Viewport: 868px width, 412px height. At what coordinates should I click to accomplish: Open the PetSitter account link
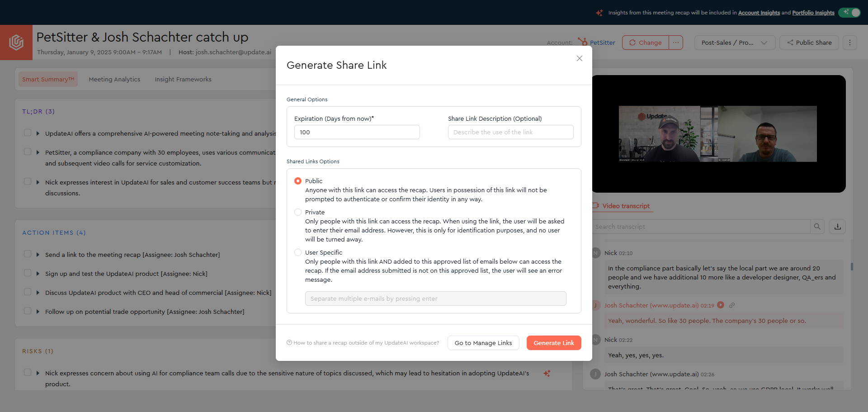coord(602,43)
